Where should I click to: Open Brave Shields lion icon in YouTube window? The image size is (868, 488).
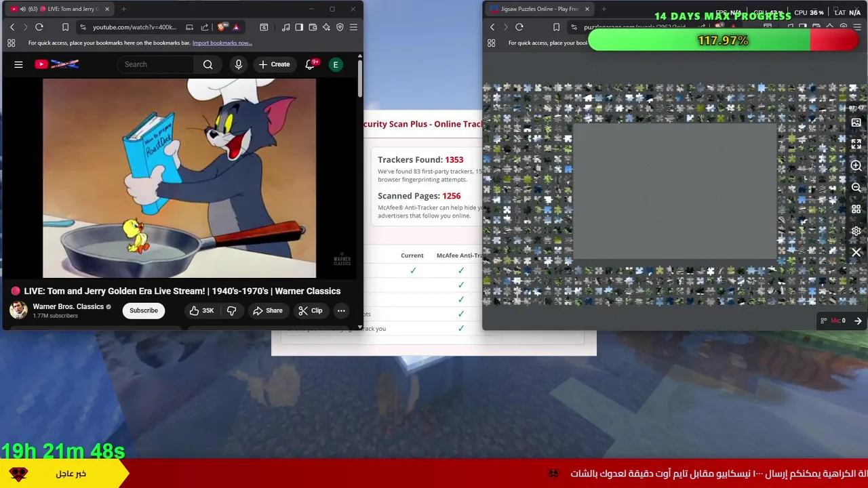[222, 27]
